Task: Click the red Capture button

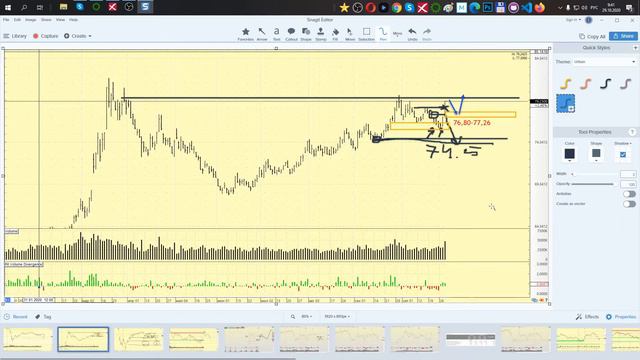Action: point(46,36)
